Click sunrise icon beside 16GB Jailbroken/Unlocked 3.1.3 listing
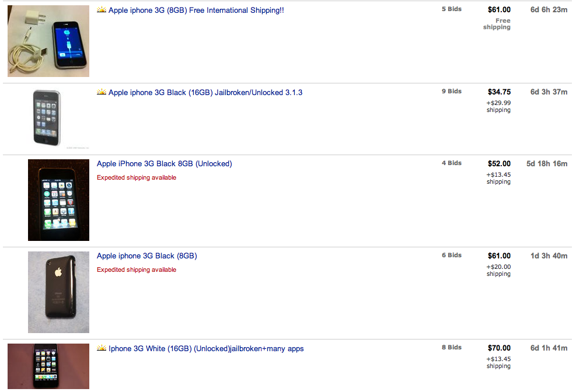The image size is (576, 392). pos(101,92)
